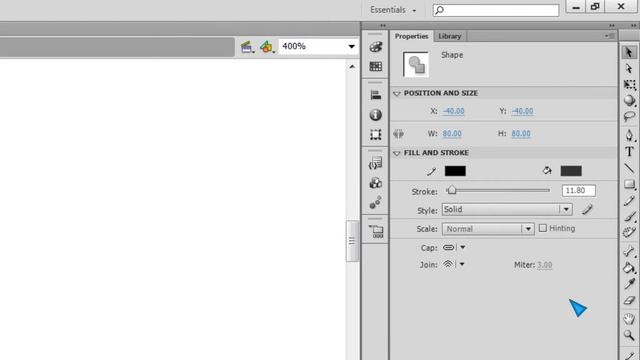640x360 pixels.
Task: Open the fill color swatch
Action: [x=571, y=171]
